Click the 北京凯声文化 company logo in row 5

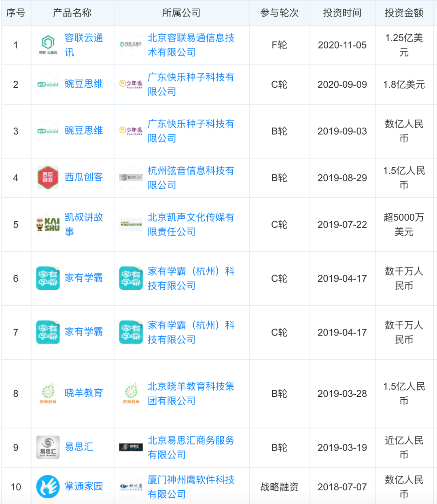[131, 224]
